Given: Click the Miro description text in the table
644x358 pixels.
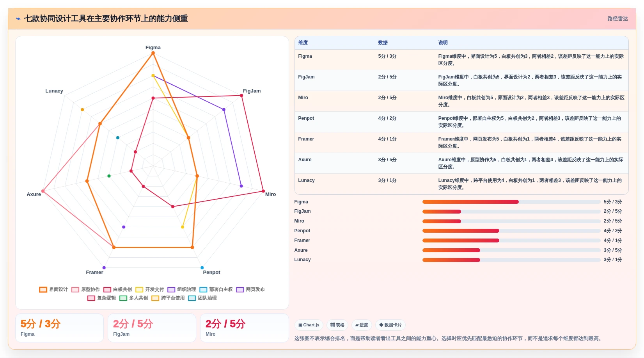Looking at the screenshot, I should tap(531, 101).
